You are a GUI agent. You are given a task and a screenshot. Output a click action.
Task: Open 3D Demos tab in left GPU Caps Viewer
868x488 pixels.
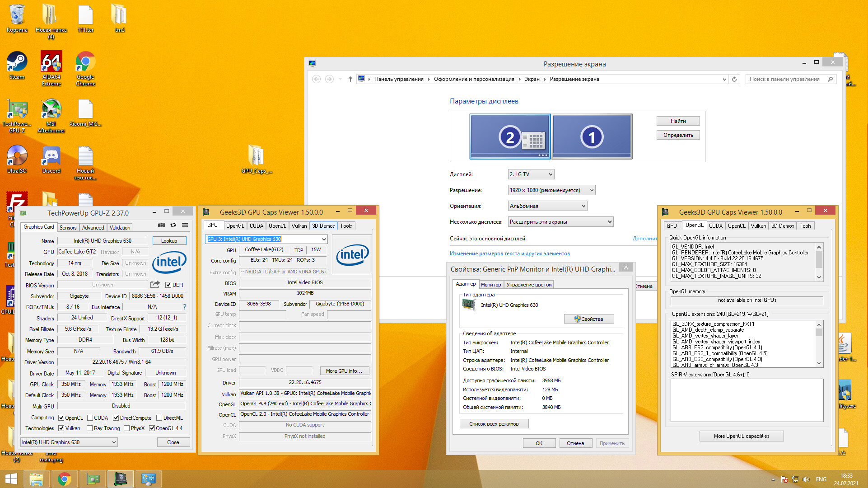tap(323, 226)
